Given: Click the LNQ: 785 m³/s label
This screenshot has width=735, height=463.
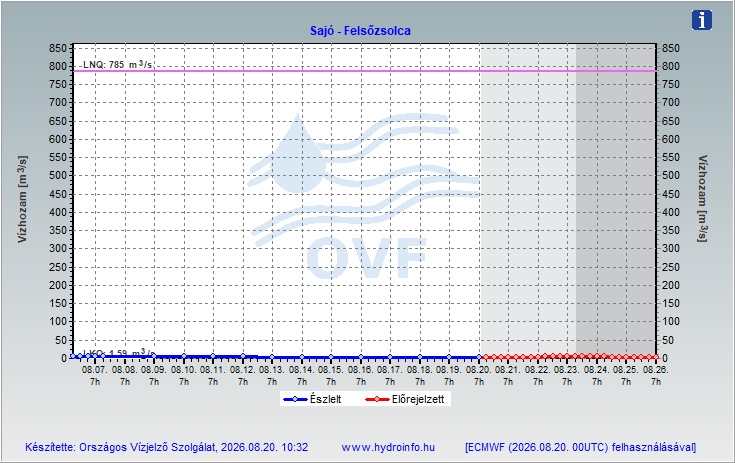Looking at the screenshot, I should click(117, 64).
